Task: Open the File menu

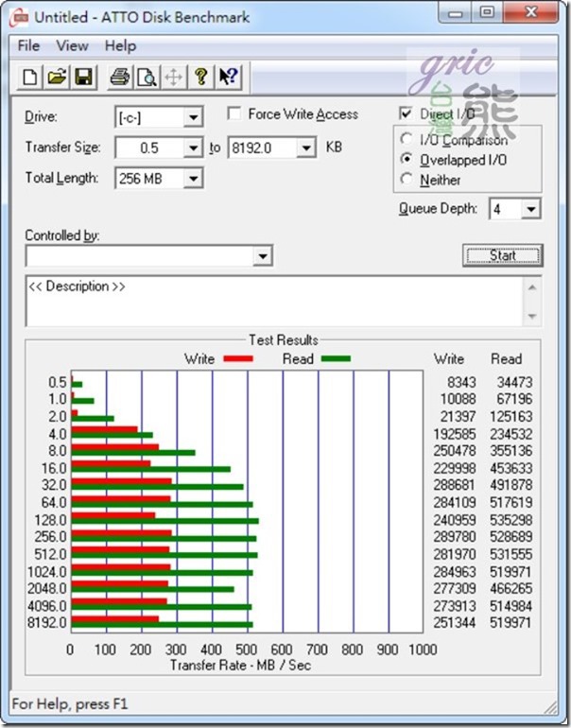Action: pos(28,46)
